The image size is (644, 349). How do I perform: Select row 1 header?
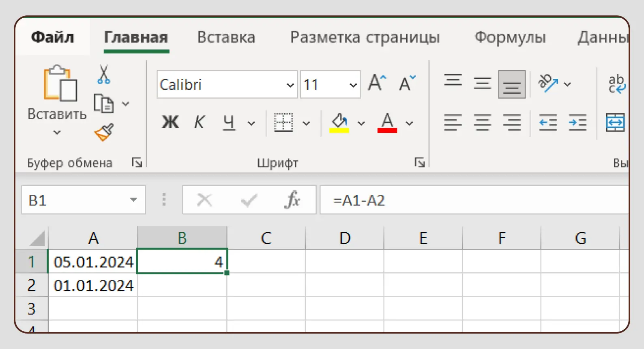pos(32,262)
